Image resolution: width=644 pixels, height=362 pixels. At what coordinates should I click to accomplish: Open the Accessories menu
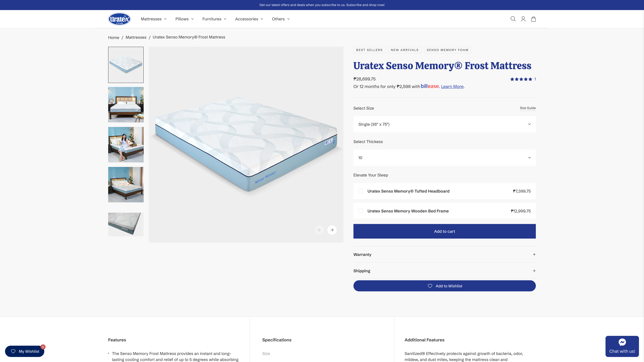click(x=249, y=19)
